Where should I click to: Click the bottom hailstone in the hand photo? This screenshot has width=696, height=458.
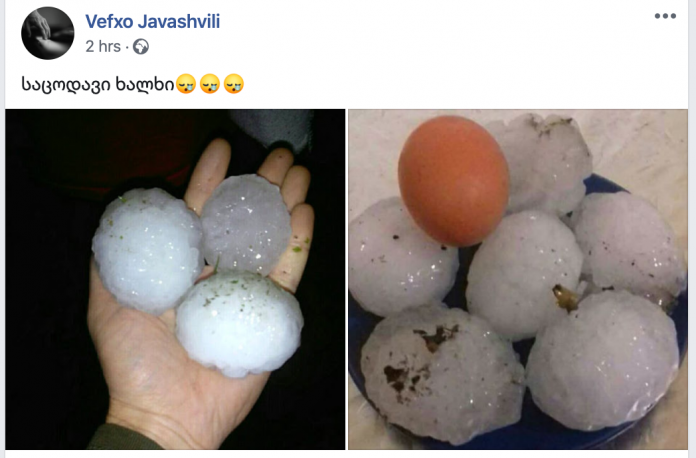click(x=240, y=324)
